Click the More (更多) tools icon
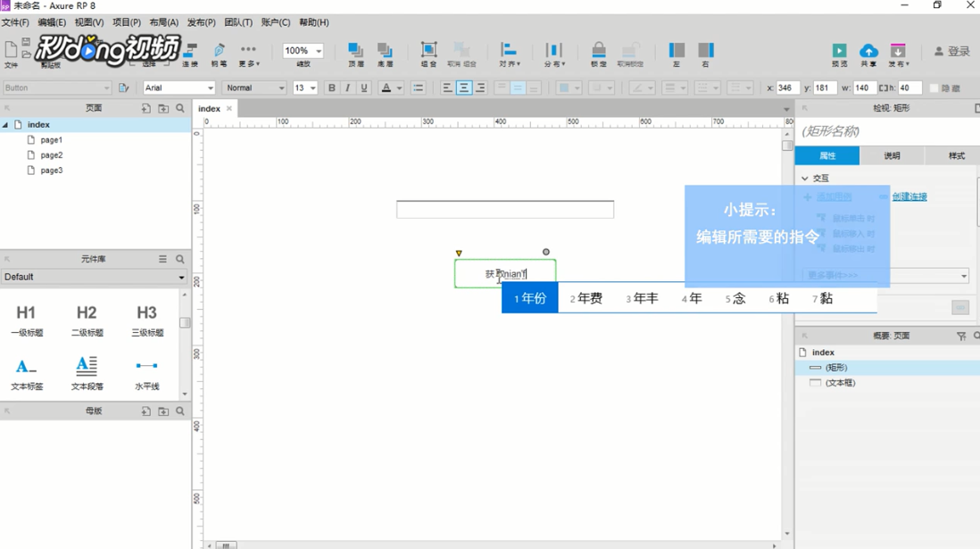Screen dimensions: 980x549 [x=248, y=49]
